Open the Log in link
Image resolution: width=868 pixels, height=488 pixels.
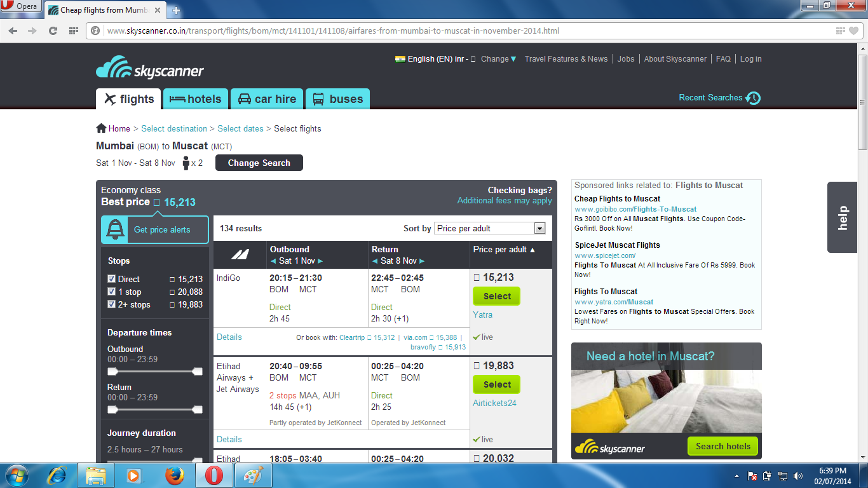(750, 59)
